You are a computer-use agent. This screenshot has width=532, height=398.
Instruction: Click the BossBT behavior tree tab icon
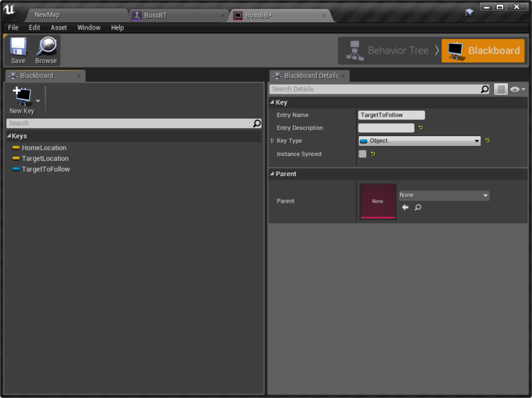pyautogui.click(x=137, y=15)
